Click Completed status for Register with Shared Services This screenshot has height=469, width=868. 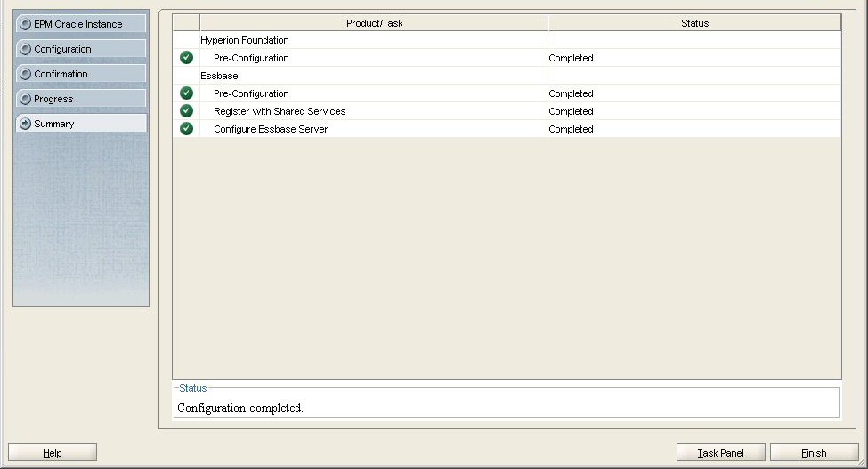coord(571,111)
